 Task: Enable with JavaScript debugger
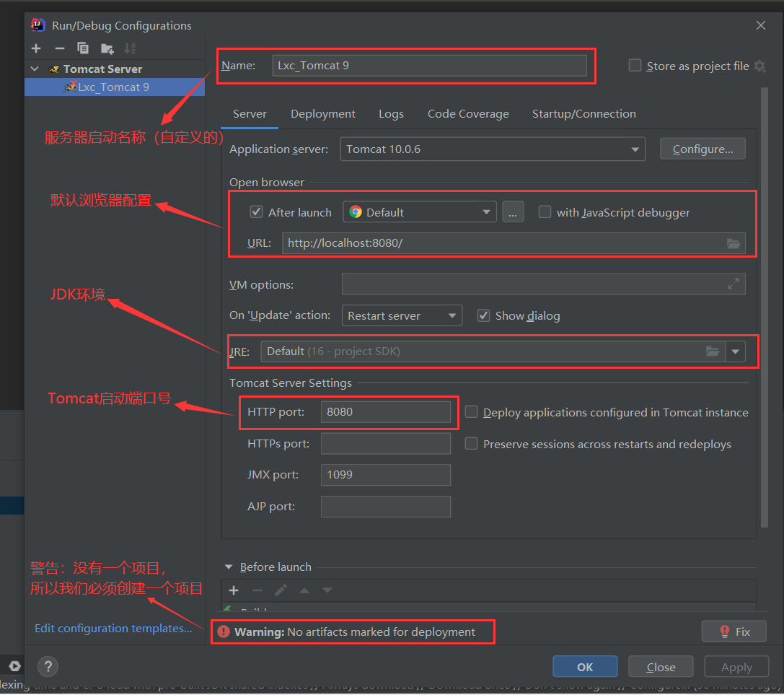[x=545, y=211]
